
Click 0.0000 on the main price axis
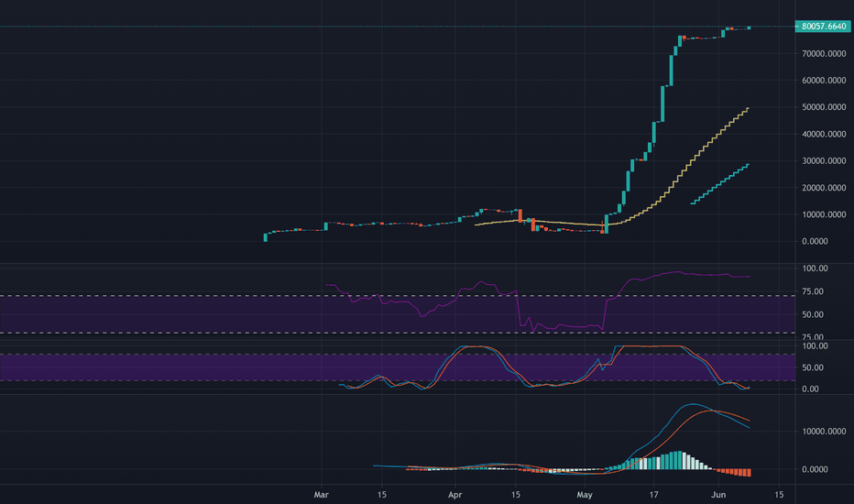click(815, 241)
